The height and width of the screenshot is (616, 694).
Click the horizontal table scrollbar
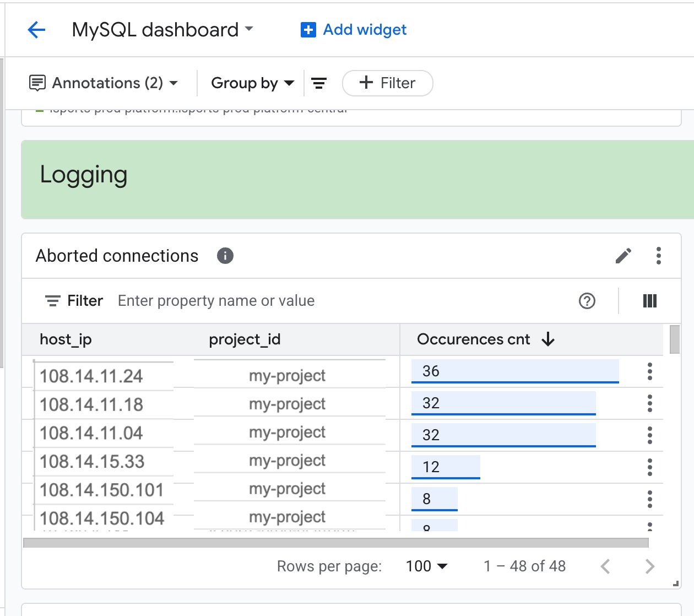[x=335, y=543]
